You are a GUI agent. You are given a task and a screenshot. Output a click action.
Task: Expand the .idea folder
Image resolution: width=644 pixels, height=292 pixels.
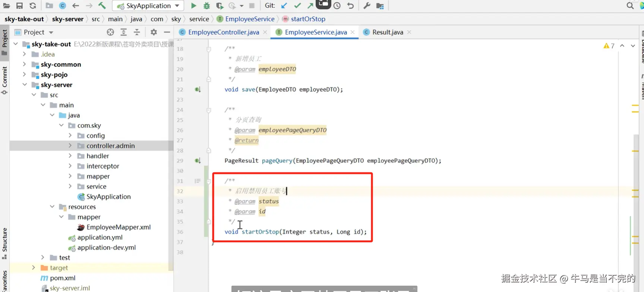pyautogui.click(x=25, y=54)
